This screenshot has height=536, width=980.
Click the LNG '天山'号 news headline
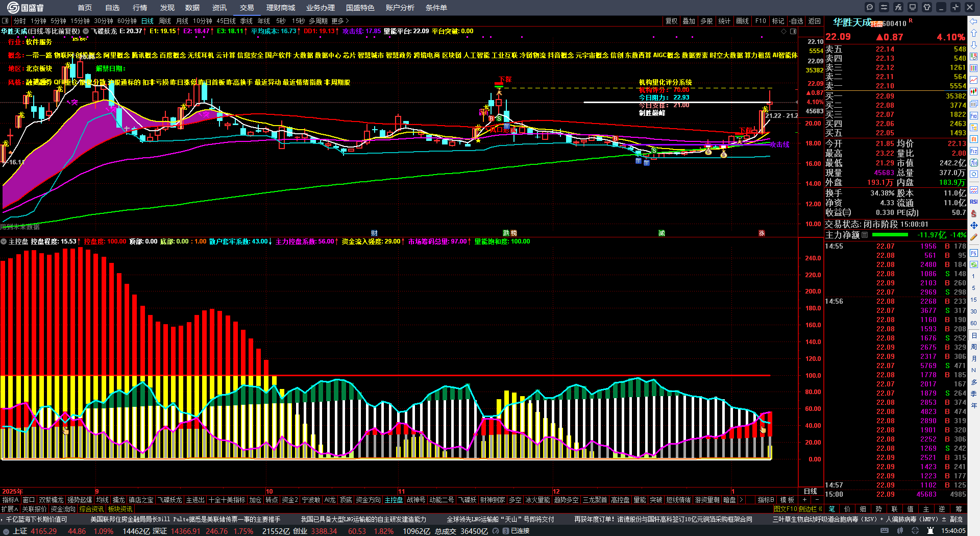[x=500, y=519]
